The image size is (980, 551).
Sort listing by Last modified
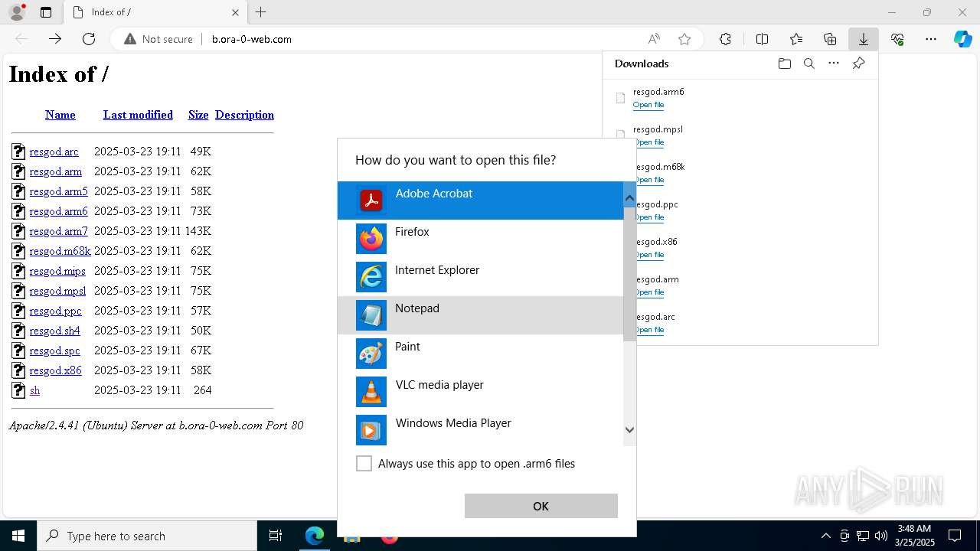[138, 115]
